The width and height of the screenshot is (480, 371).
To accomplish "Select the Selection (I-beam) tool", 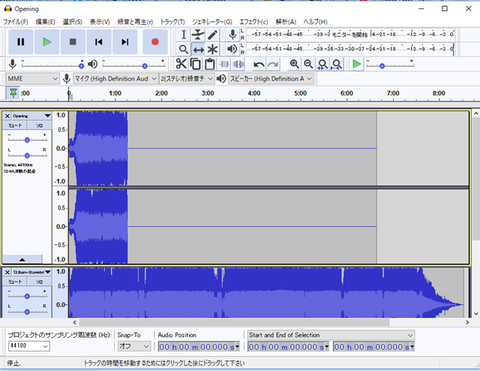I will pyautogui.click(x=183, y=35).
